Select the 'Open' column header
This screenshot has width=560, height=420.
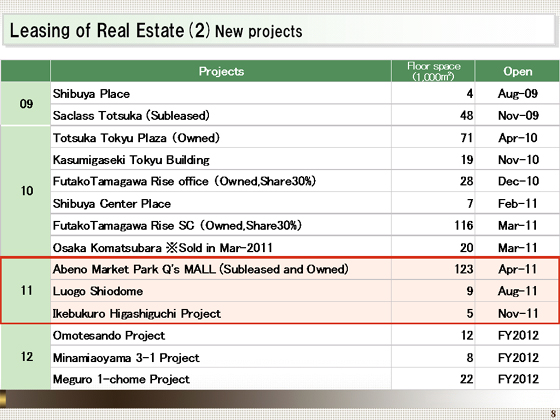click(x=518, y=71)
